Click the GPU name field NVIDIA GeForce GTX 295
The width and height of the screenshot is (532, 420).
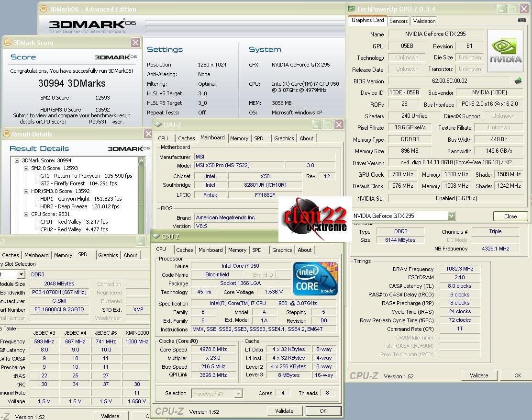click(x=435, y=34)
